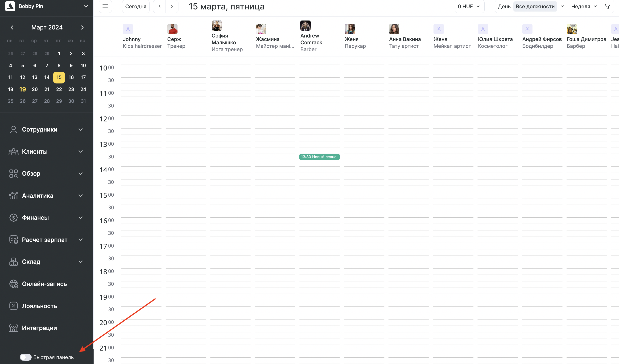Click Сегодня navigation button
Viewport: 619px width, 364px height.
tap(135, 7)
